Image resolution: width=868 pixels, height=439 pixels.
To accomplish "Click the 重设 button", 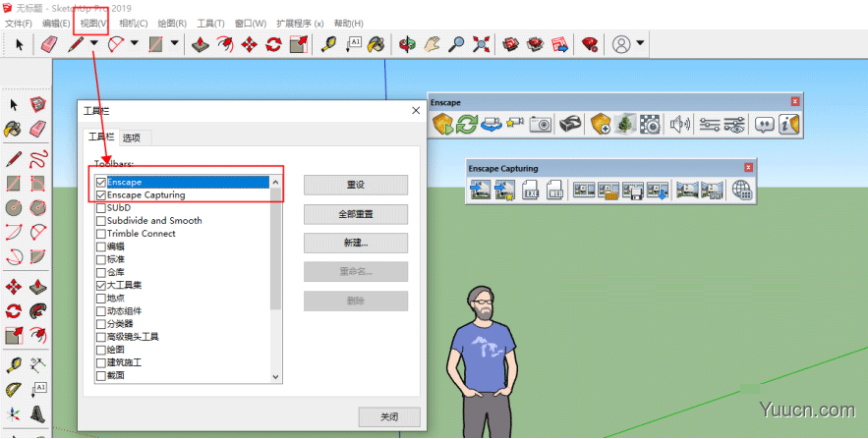I will pyautogui.click(x=356, y=186).
